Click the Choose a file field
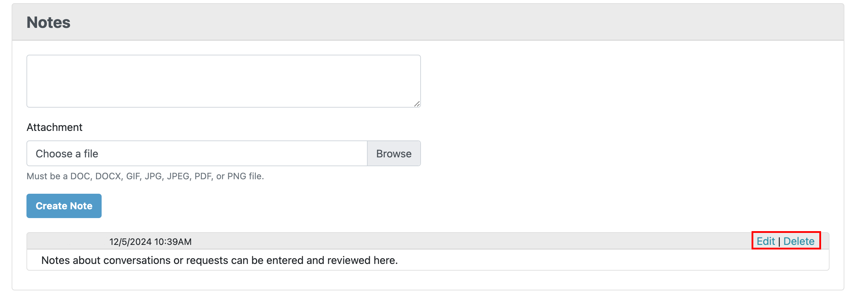Screen dimensions: 868x295 tap(197, 153)
